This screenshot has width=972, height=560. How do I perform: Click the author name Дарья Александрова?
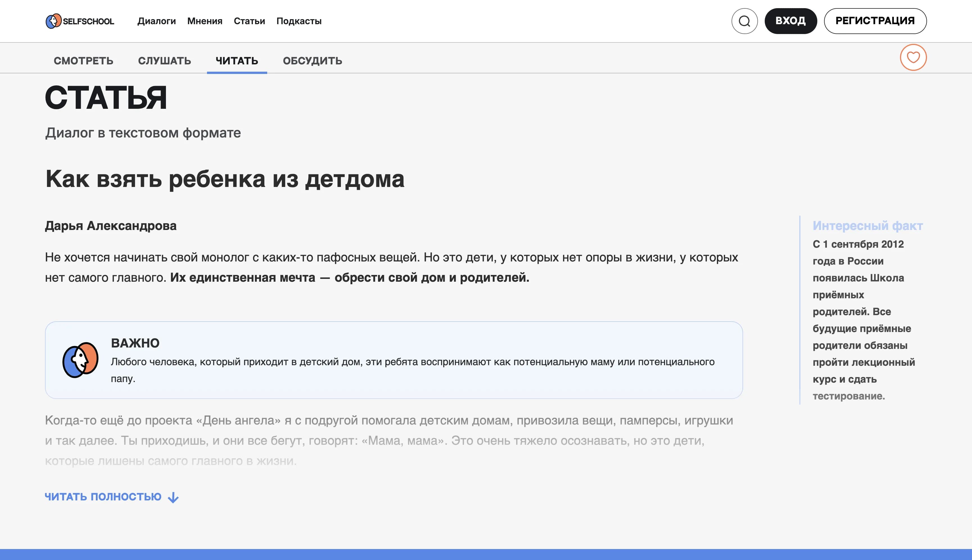[111, 226]
